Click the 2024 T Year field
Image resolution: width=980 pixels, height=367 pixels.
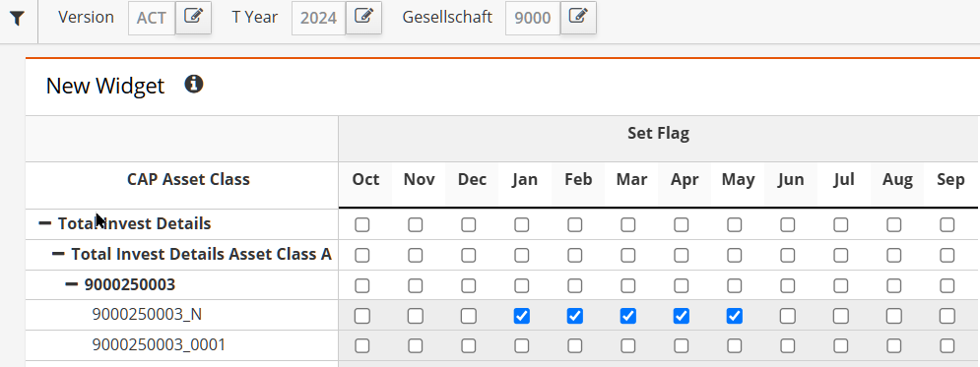319,18
